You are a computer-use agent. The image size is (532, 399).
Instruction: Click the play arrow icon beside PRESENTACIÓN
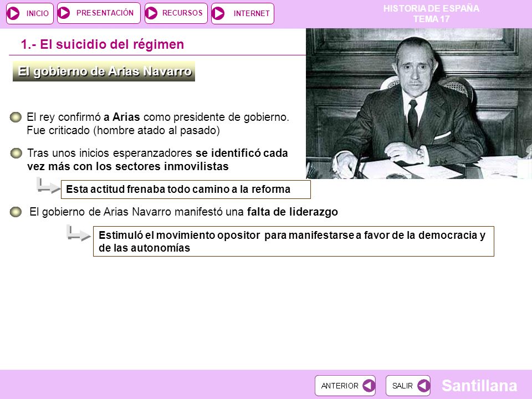click(64, 13)
